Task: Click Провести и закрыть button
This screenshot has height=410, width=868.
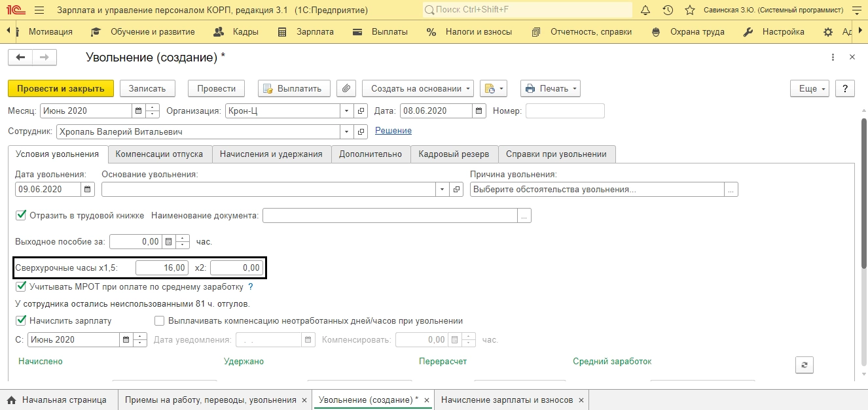Action: (61, 88)
